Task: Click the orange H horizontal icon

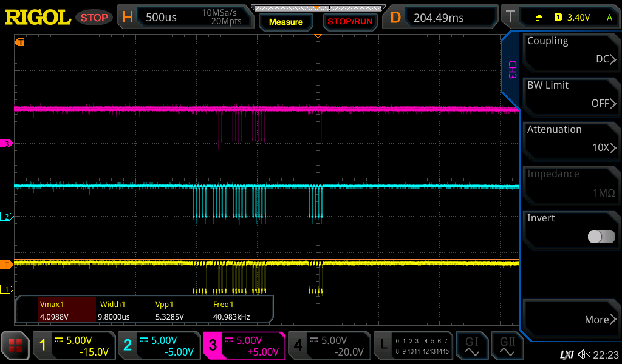Action: click(x=128, y=17)
